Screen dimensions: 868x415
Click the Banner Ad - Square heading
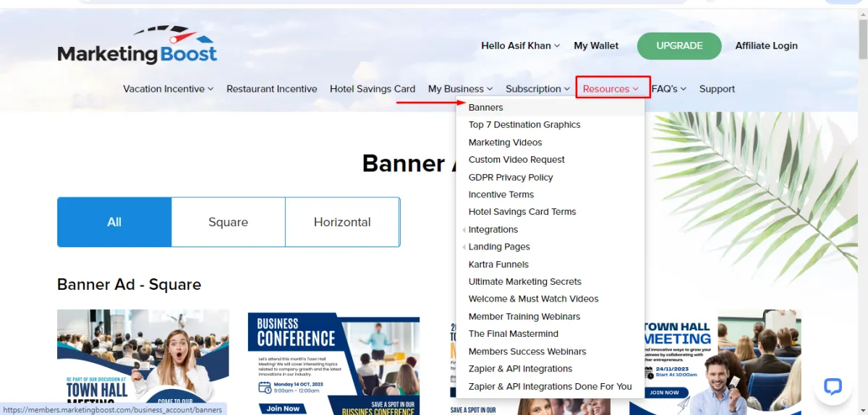(x=129, y=284)
